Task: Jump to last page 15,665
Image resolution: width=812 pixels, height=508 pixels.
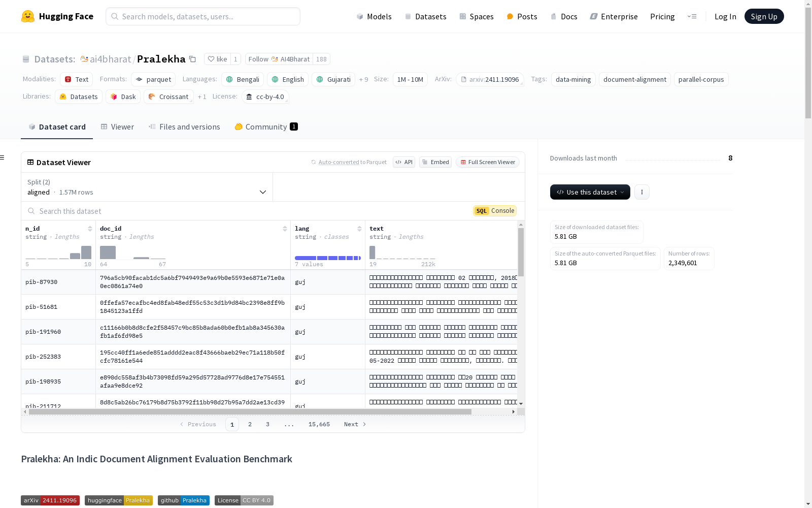Action: (x=319, y=424)
